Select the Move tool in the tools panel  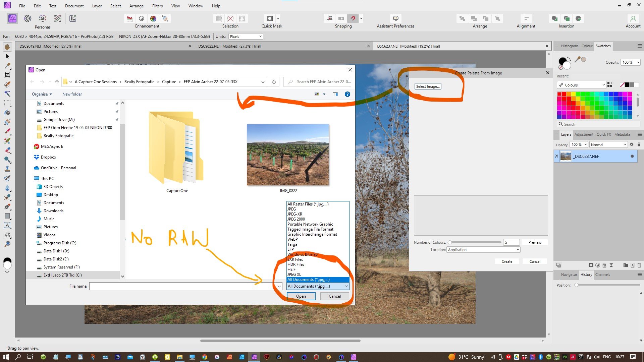coord(7,56)
